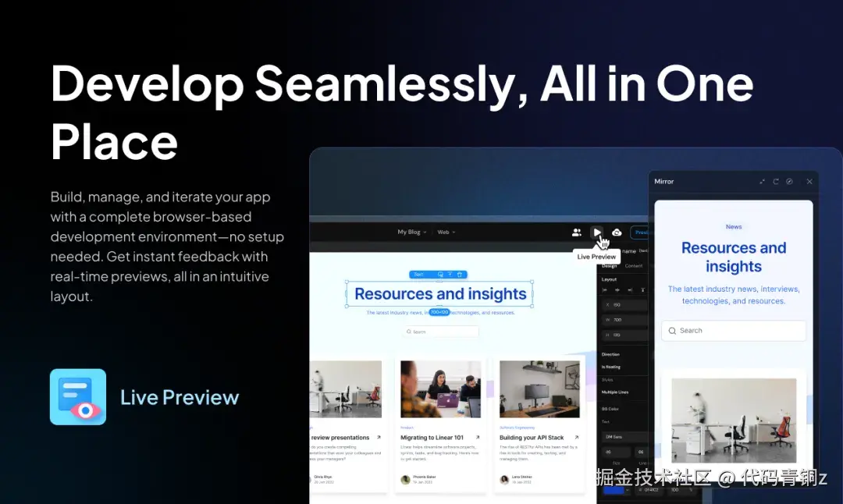Open the Web platform dropdown
This screenshot has width=843, height=504.
pos(446,232)
